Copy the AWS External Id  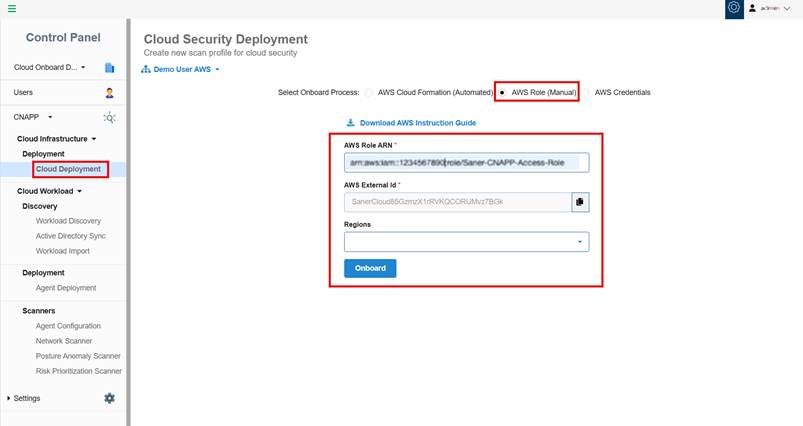coord(580,202)
